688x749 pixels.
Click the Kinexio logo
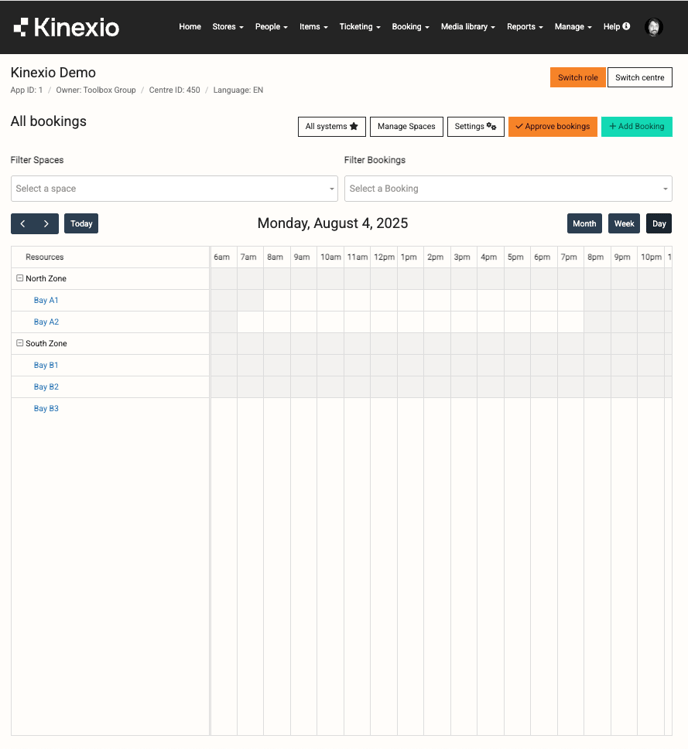(x=66, y=27)
